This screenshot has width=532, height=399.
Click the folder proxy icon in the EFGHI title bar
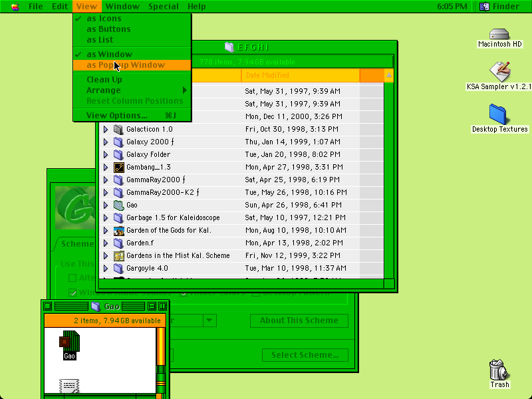coord(229,47)
